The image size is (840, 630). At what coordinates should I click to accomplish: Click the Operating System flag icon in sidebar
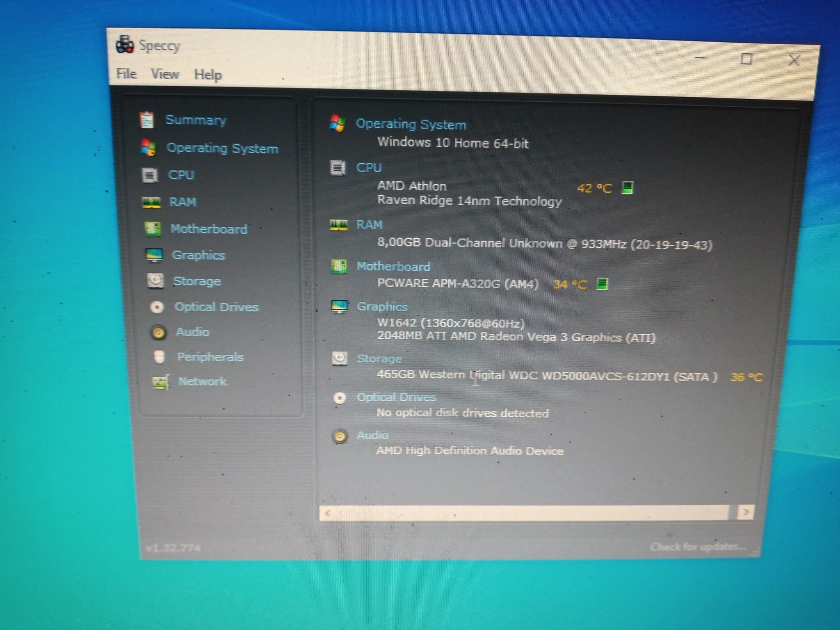148,148
